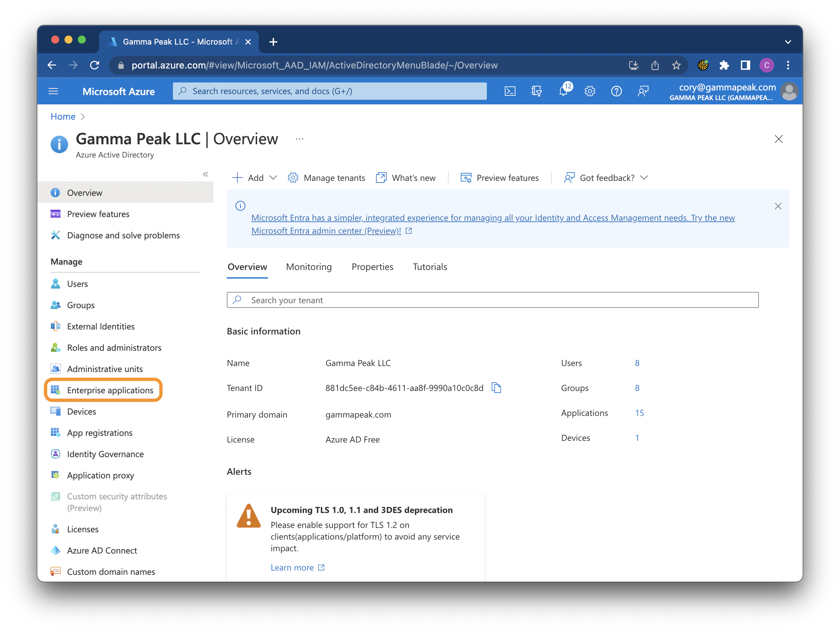Click the Manage tenants button
This screenshot has width=840, height=631.
tap(327, 178)
